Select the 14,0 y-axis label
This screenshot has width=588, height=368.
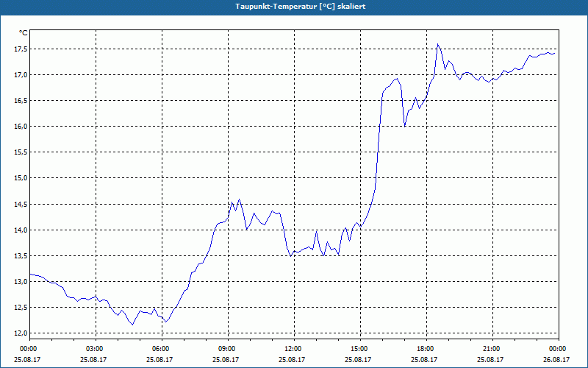pyautogui.click(x=21, y=230)
